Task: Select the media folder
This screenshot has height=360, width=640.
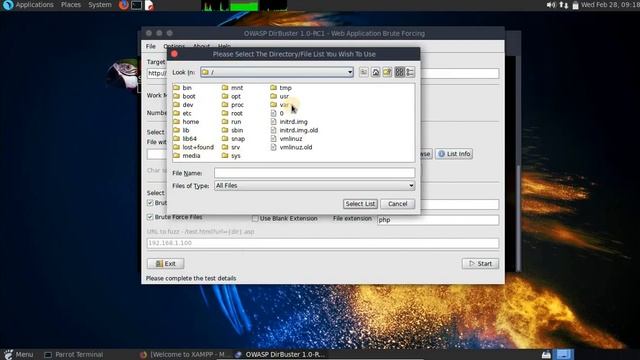Action: point(187,156)
